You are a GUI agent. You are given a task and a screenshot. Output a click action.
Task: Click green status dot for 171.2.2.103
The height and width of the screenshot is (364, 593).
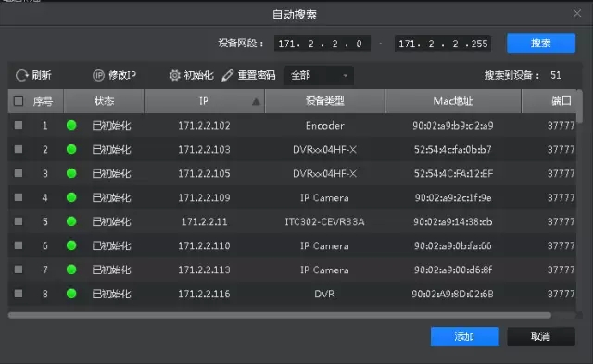[71, 149]
